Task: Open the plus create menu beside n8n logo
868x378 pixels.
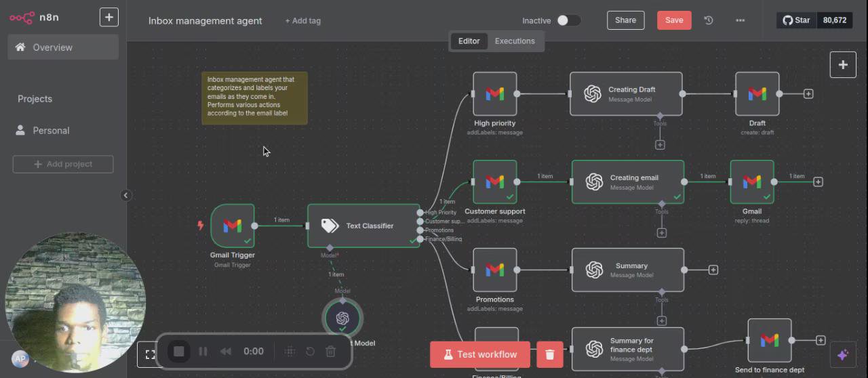Action: click(x=109, y=18)
